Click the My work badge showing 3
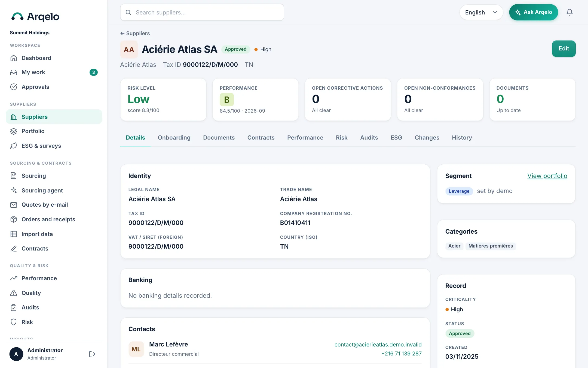 (x=94, y=72)
